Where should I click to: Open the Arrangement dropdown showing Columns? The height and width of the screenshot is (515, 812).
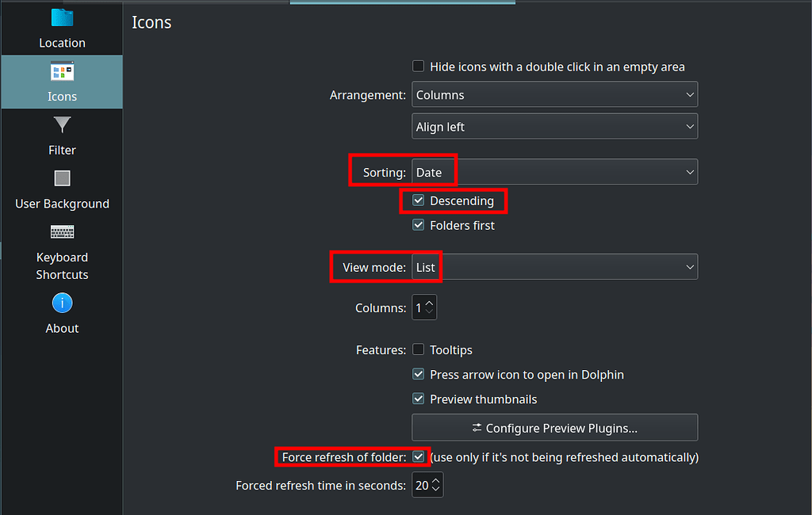[x=554, y=94]
